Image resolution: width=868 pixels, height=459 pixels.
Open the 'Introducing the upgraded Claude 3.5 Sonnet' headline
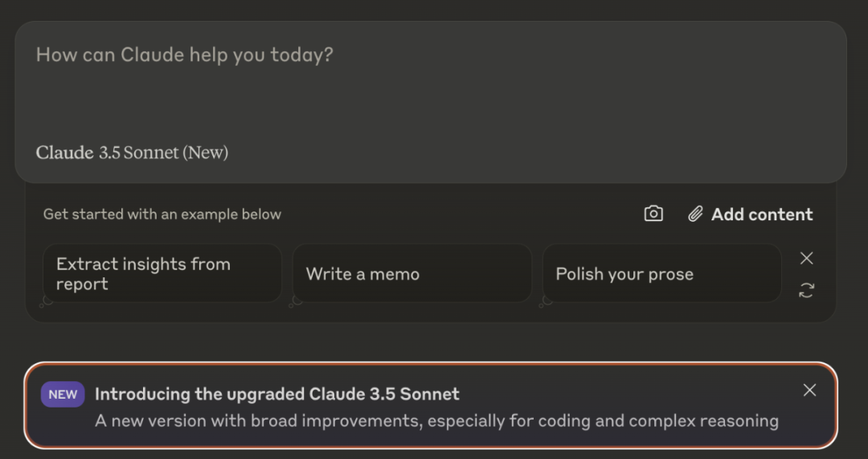click(x=276, y=394)
